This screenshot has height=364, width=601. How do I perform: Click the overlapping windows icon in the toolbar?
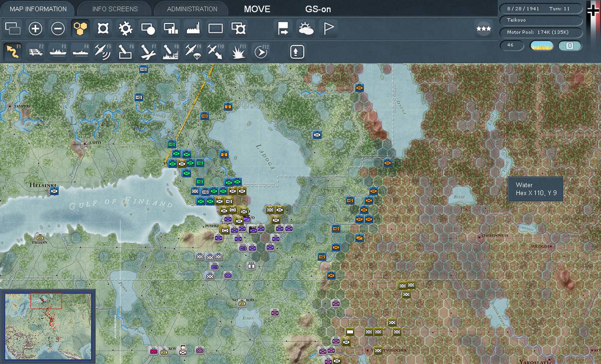click(x=13, y=29)
